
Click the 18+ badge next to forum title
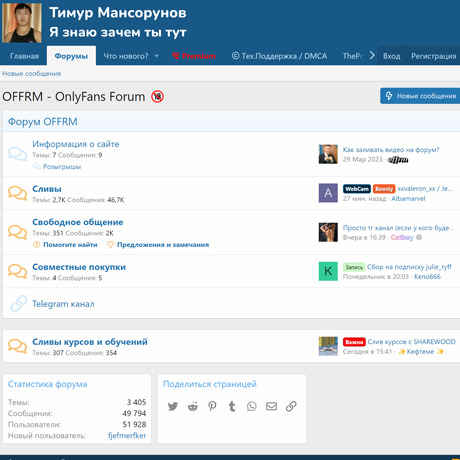pyautogui.click(x=157, y=97)
